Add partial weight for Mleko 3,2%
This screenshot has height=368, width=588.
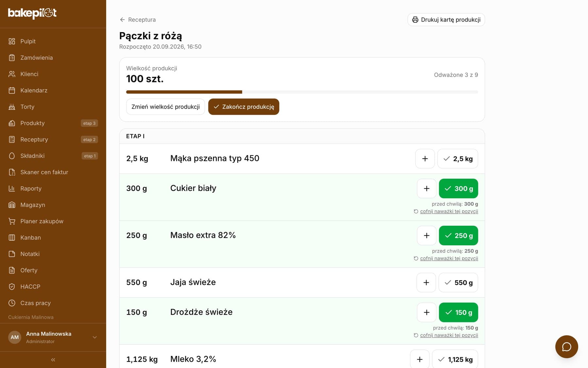click(x=420, y=359)
